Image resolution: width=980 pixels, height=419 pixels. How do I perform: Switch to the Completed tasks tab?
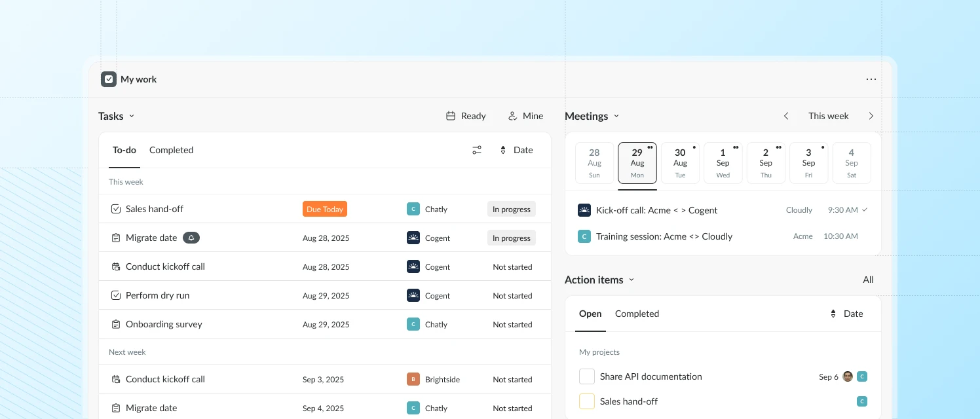(171, 150)
